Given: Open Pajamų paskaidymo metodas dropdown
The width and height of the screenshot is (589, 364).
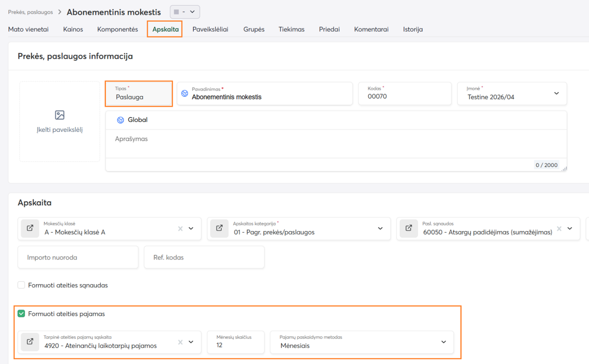Looking at the screenshot, I should (x=443, y=342).
